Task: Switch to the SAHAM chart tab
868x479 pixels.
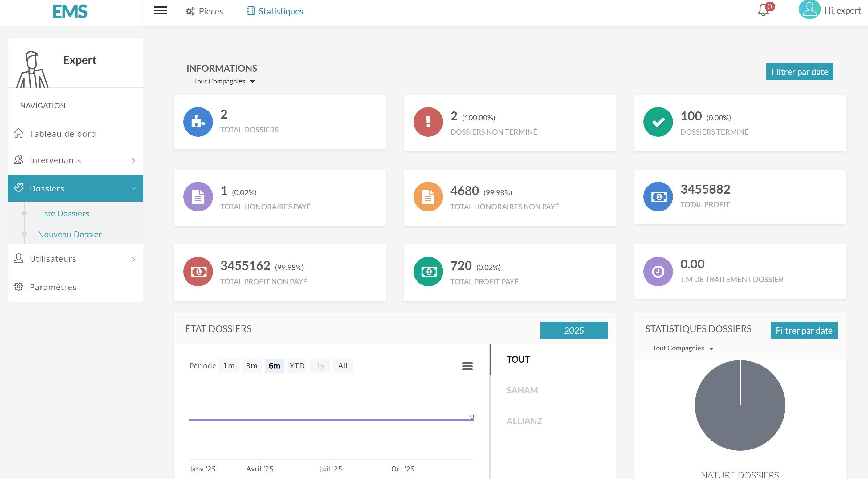Action: [x=522, y=390]
